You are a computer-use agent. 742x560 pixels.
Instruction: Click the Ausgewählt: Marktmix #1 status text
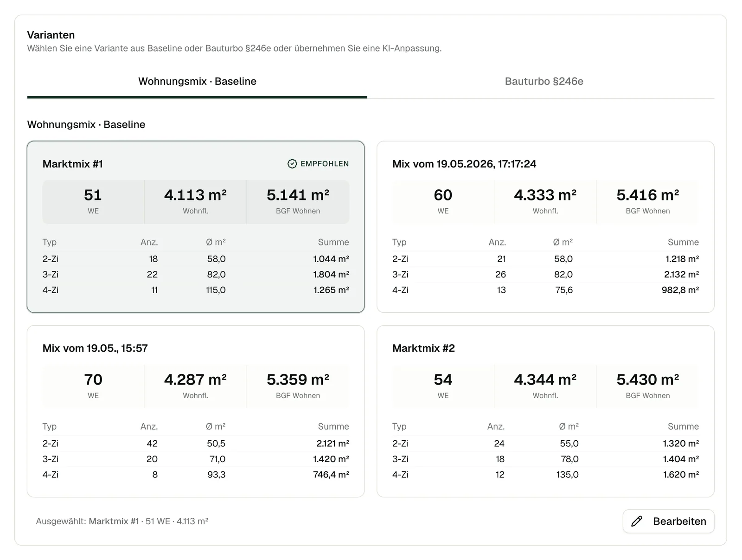(x=122, y=521)
